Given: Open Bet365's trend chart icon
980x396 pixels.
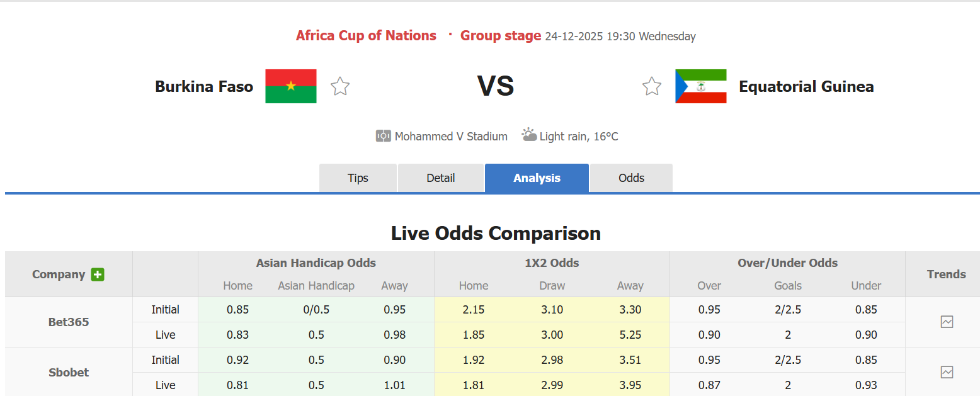Looking at the screenshot, I should point(947,322).
